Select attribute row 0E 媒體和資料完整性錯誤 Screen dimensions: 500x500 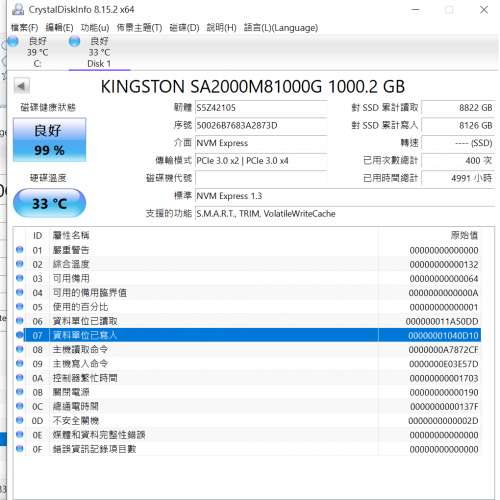(247, 435)
